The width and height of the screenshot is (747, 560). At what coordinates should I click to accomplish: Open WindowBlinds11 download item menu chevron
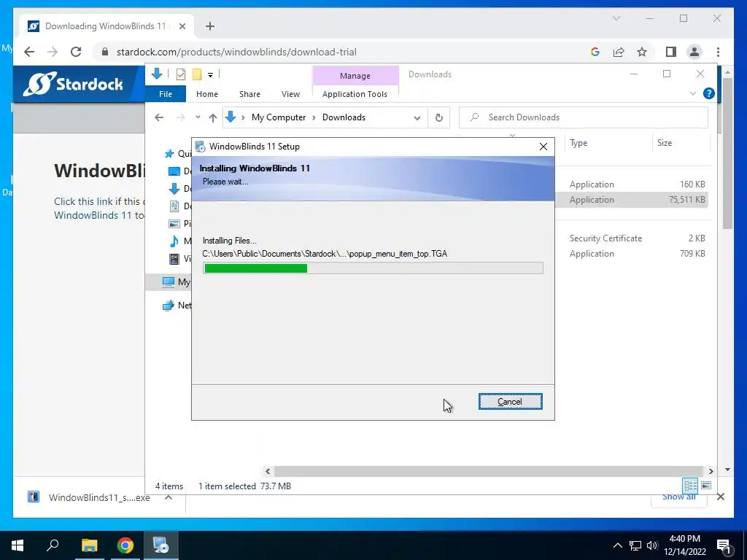(169, 497)
